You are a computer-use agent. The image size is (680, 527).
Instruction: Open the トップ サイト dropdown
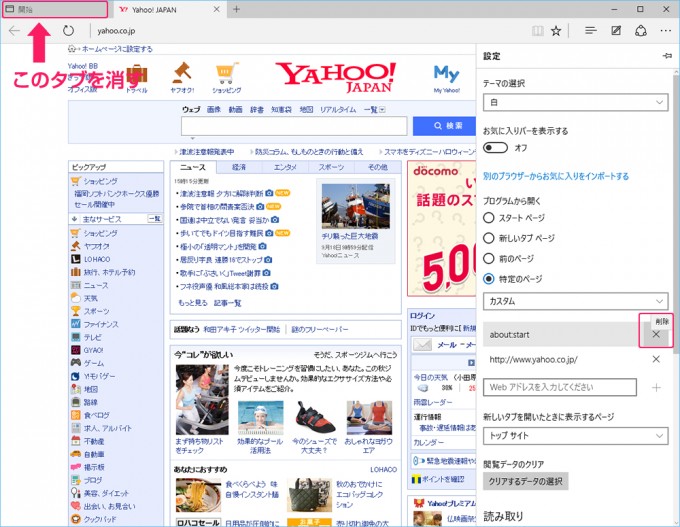click(x=575, y=435)
